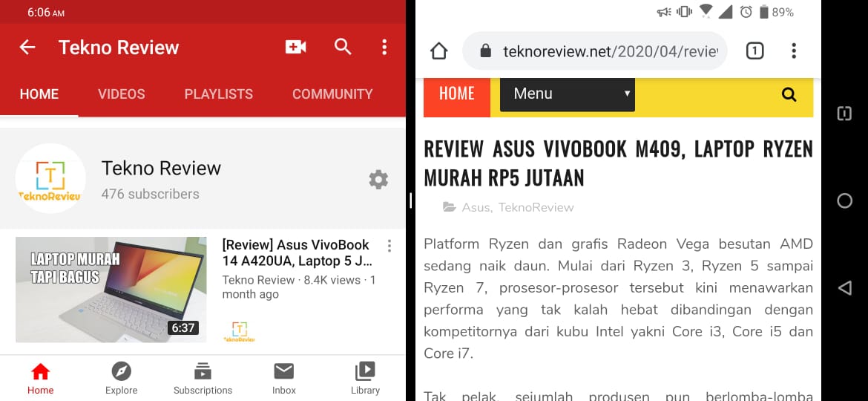Go to Home in YouTube bottom bar

point(40,379)
